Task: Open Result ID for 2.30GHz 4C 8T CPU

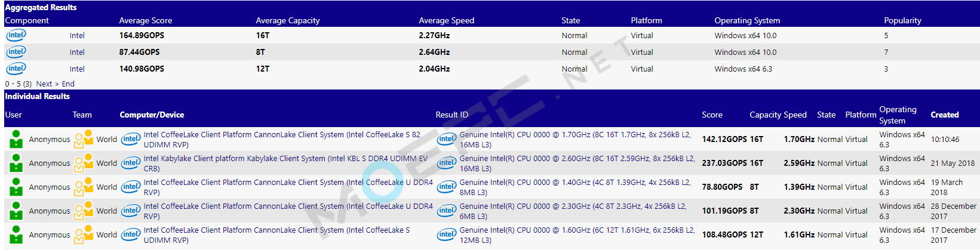Action: (573, 211)
